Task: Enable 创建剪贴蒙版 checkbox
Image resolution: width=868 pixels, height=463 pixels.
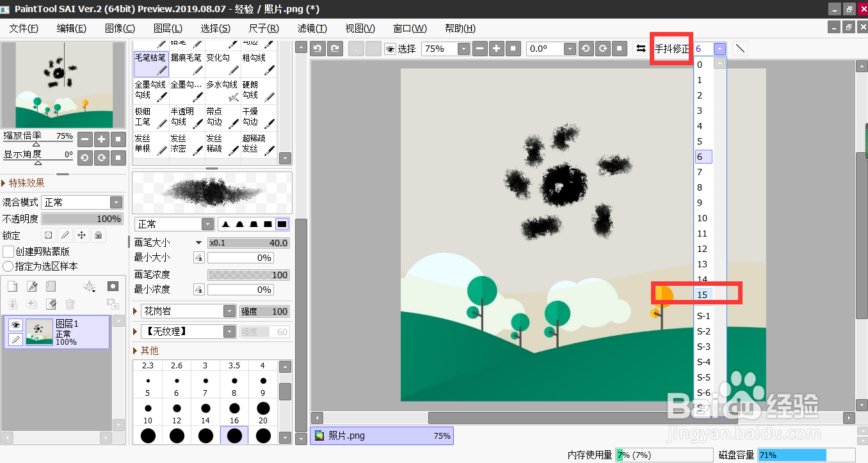Action: pos(8,252)
